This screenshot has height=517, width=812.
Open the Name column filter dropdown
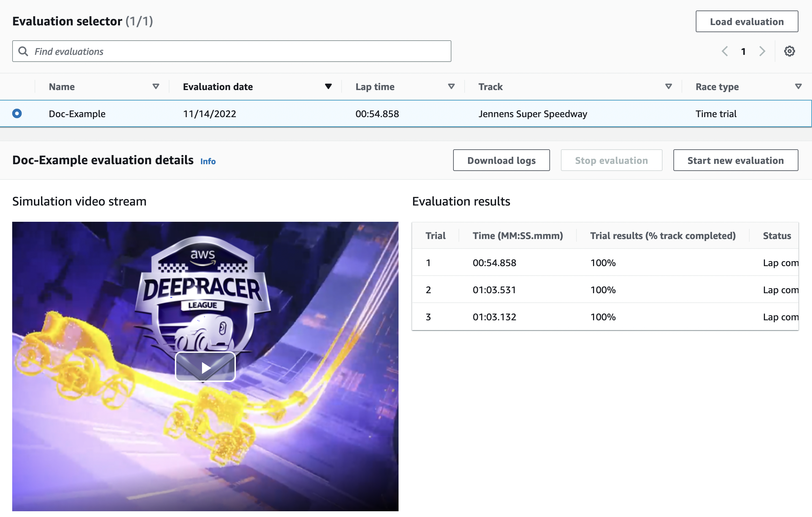point(156,87)
